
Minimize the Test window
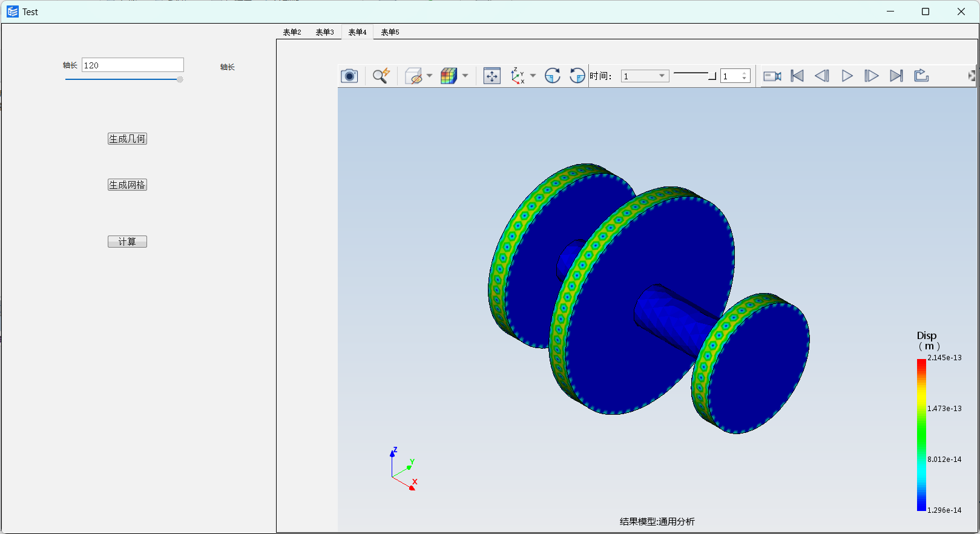(890, 12)
